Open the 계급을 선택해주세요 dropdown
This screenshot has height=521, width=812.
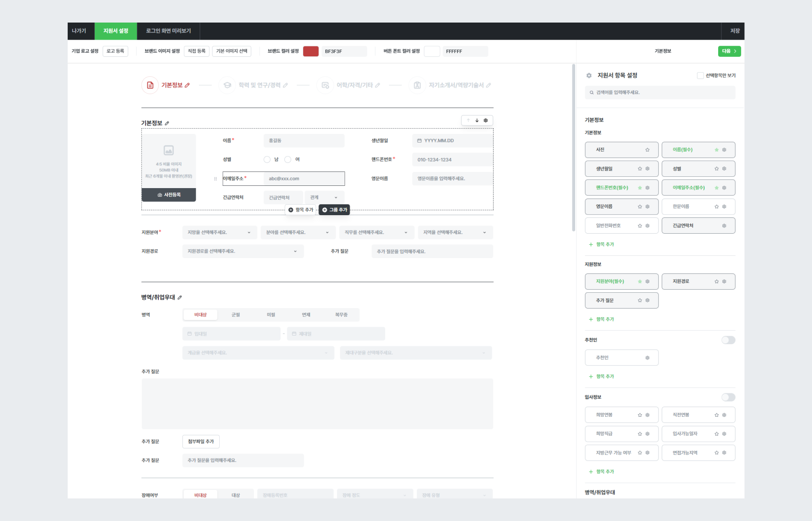258,353
